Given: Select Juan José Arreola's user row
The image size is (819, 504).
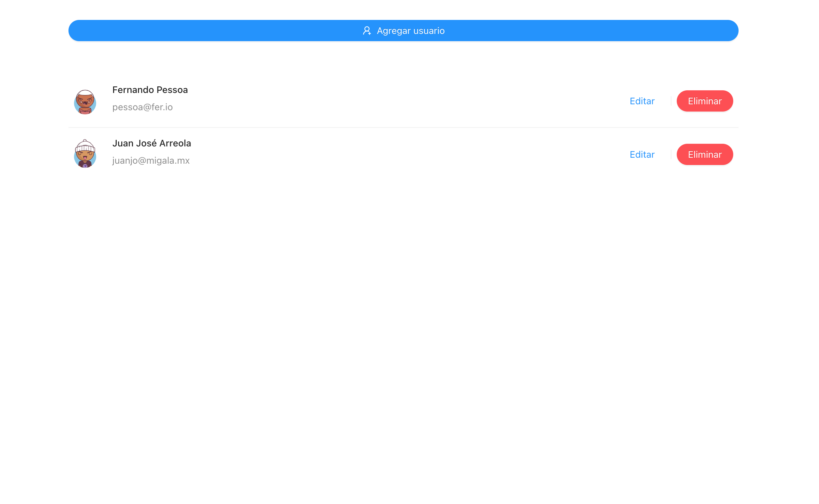Looking at the screenshot, I should (x=400, y=154).
